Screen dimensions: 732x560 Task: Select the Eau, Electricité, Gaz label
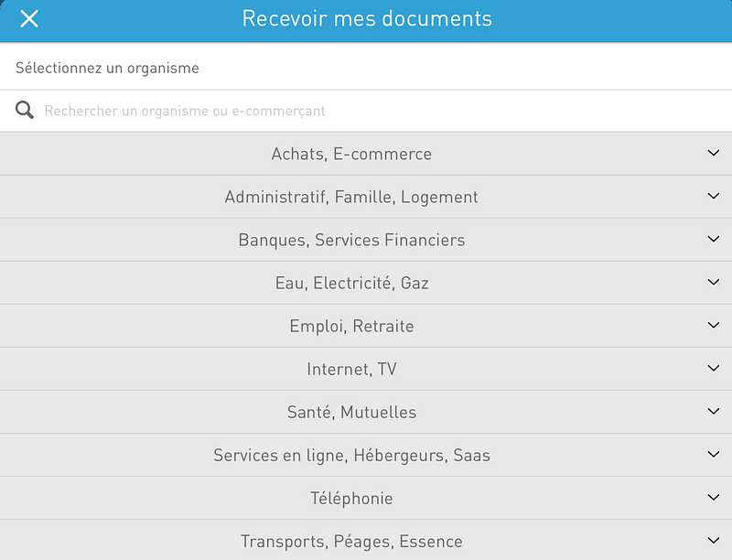351,284
